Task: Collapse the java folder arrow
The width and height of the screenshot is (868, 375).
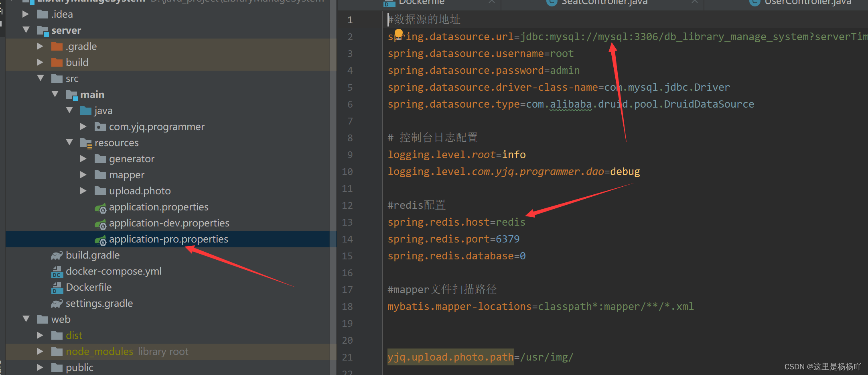Action: pos(69,110)
